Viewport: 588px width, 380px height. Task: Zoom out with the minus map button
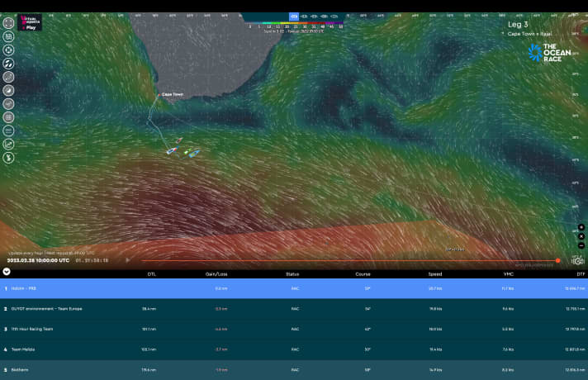[x=581, y=245]
